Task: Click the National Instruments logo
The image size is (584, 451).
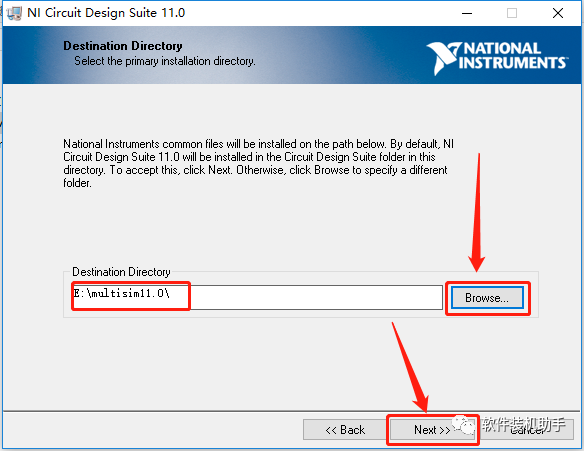Action: [497, 57]
